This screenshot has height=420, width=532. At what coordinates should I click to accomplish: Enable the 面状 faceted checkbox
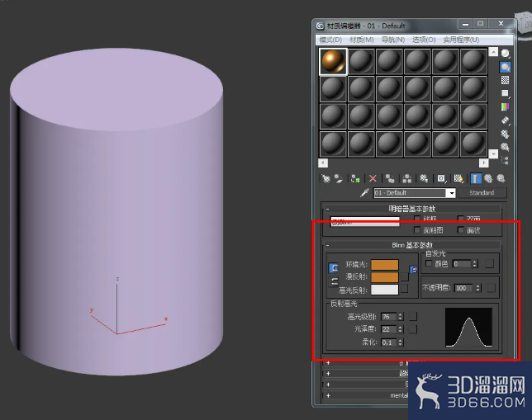pyautogui.click(x=460, y=230)
